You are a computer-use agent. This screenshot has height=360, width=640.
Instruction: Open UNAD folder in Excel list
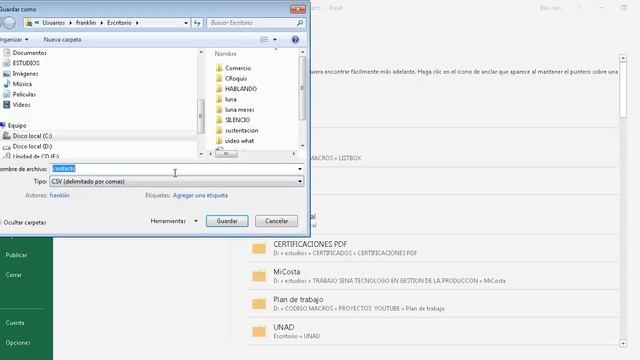(x=433, y=331)
